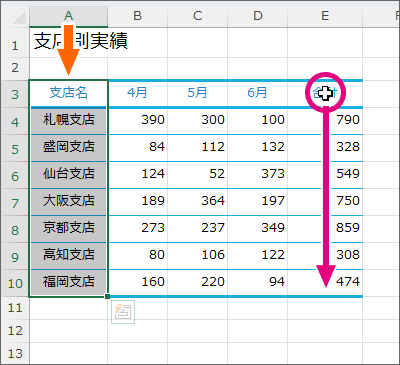The width and height of the screenshot is (400, 365).
Task: Click the 5月 header cell
Action: click(x=198, y=94)
